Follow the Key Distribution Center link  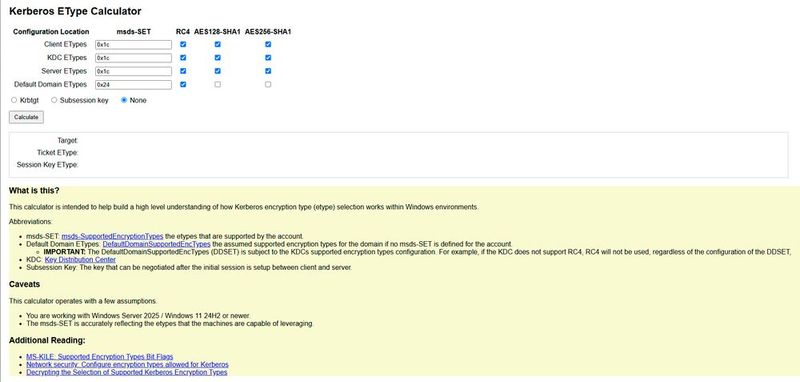[80, 260]
